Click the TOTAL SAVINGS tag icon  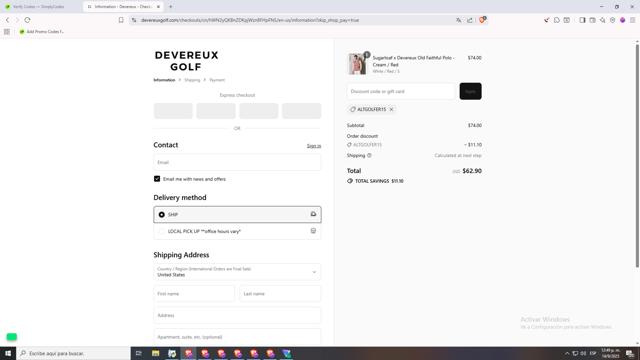[x=350, y=181]
